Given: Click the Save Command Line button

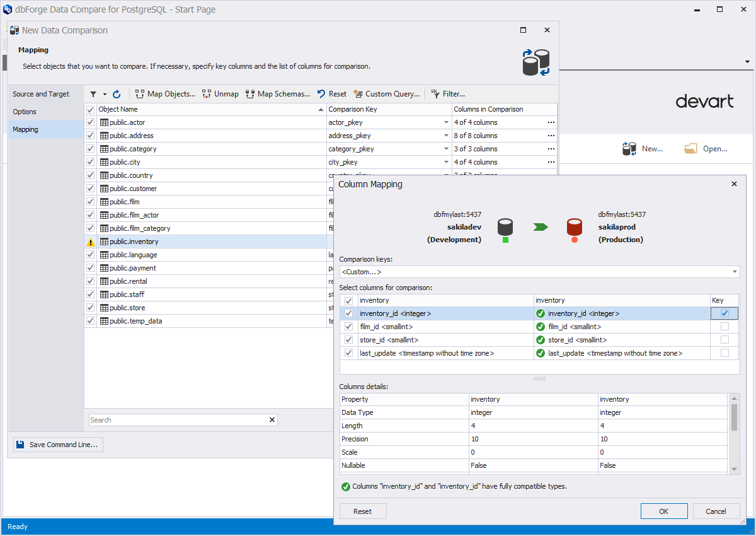Looking at the screenshot, I should pos(58,445).
